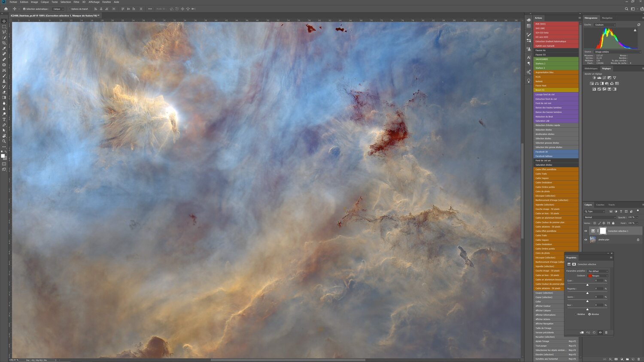Viewport: 644px width, 362px height.
Task: Open the Source Image entière dropdown
Action: click(x=617, y=51)
